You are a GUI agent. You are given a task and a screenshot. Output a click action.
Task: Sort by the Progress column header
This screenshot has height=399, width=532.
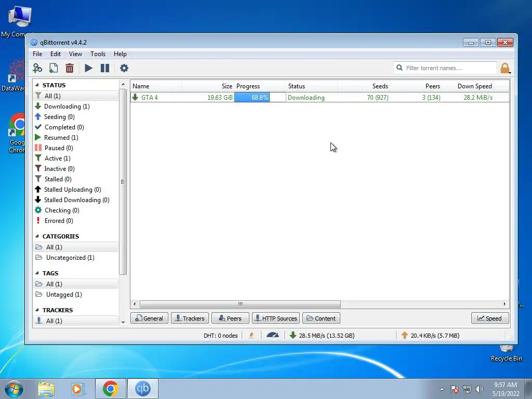(260, 86)
